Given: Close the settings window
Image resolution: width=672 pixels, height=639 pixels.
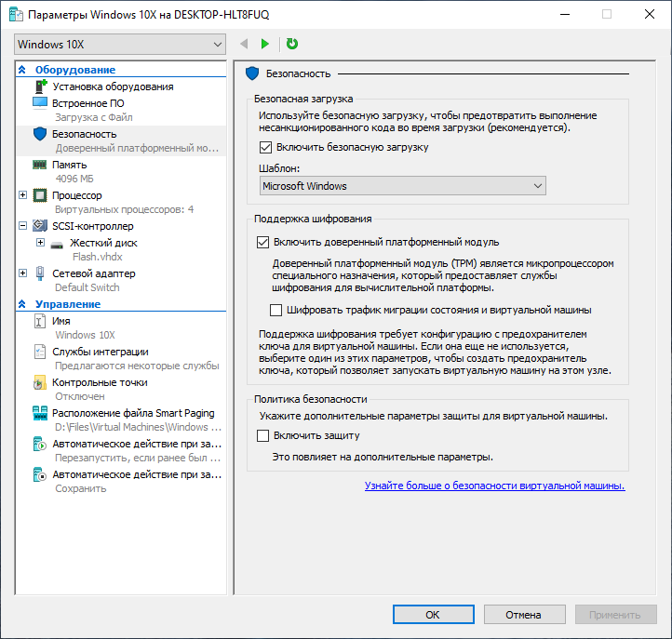Looking at the screenshot, I should click(650, 14).
